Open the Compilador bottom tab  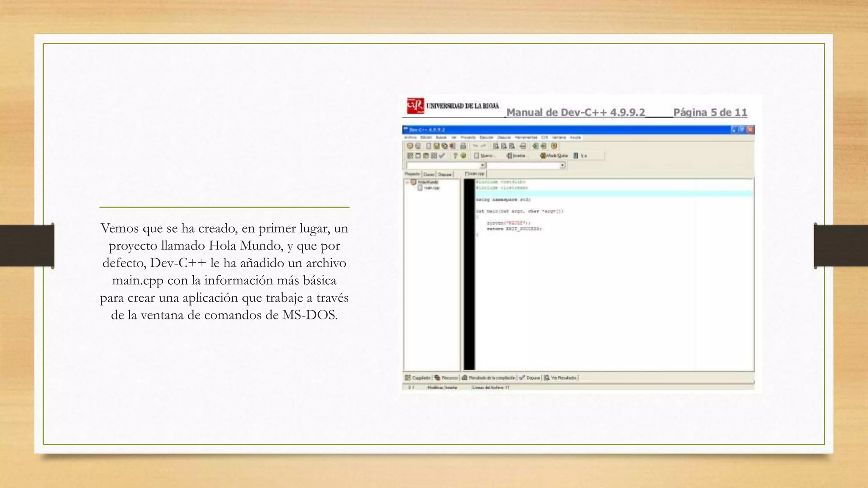click(x=418, y=377)
